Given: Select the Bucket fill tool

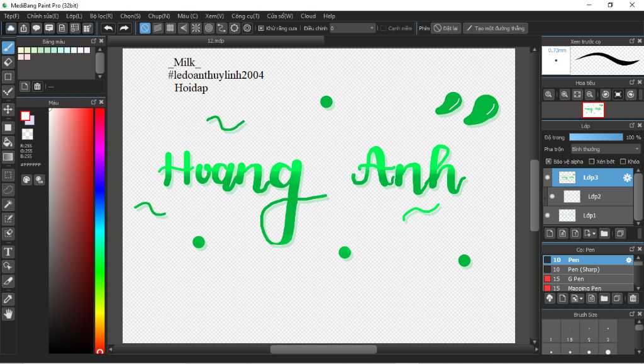Looking at the screenshot, I should pos(8,142).
